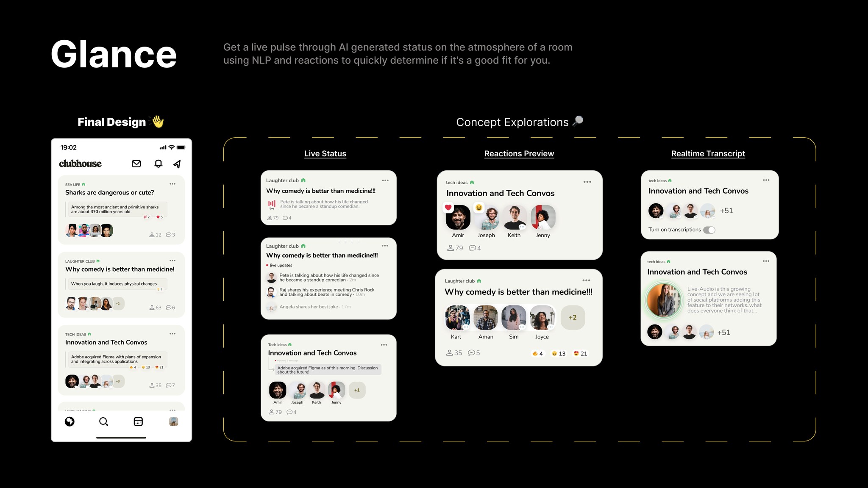
Task: Select the search icon in bottom navigation
Action: (x=104, y=422)
